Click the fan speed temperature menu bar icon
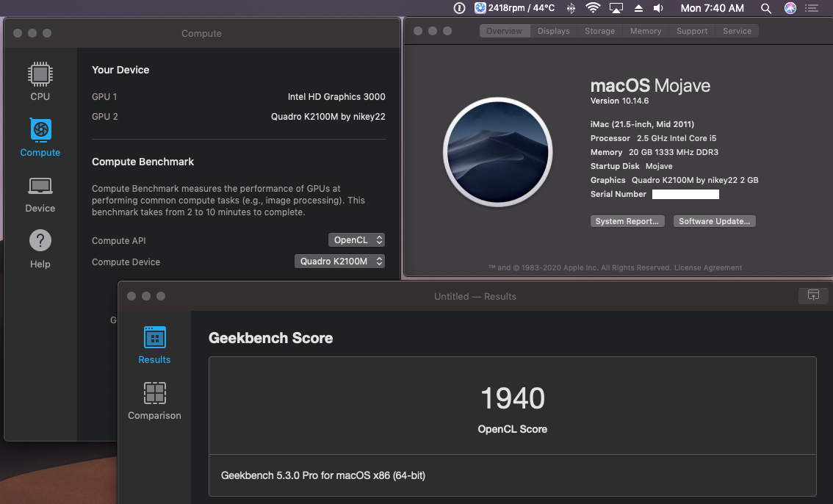This screenshot has width=833, height=504. (x=514, y=8)
